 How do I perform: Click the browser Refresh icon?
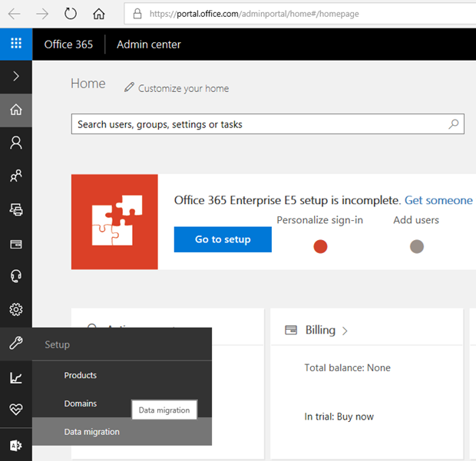point(71,14)
